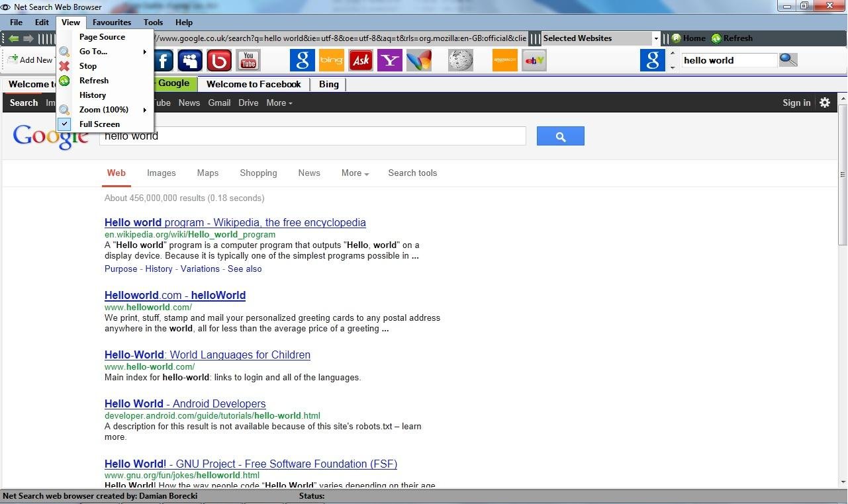
Task: Click the magnifier icon beside hello world field
Action: pos(787,60)
